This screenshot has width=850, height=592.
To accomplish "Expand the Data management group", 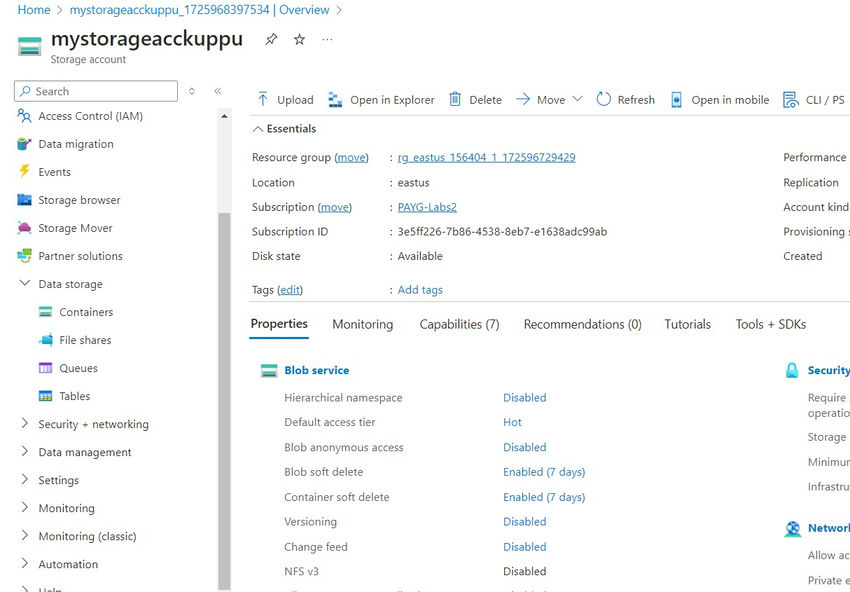I will click(24, 451).
